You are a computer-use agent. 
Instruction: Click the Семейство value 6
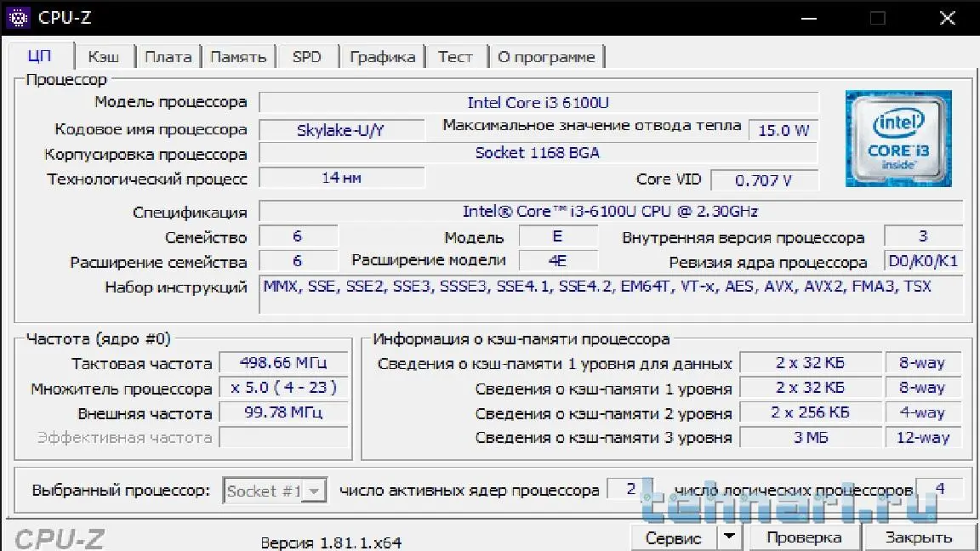(298, 236)
